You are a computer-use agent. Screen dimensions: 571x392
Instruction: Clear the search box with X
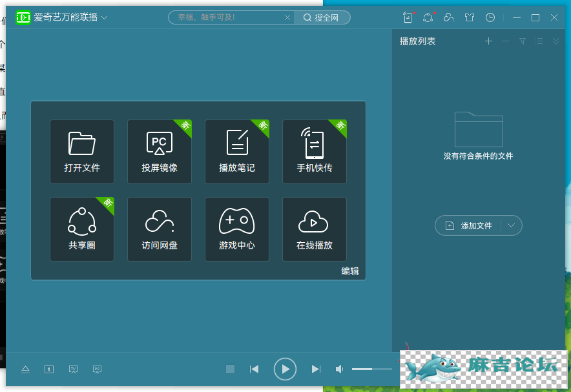(287, 17)
